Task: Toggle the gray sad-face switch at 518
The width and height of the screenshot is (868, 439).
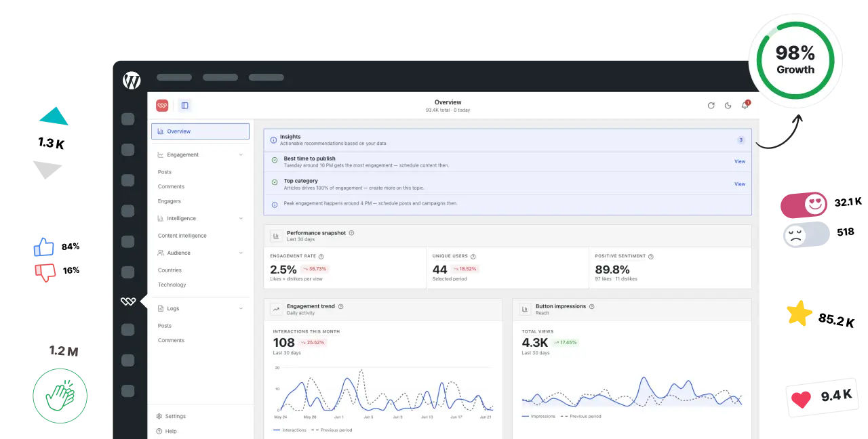Action: [x=806, y=234]
